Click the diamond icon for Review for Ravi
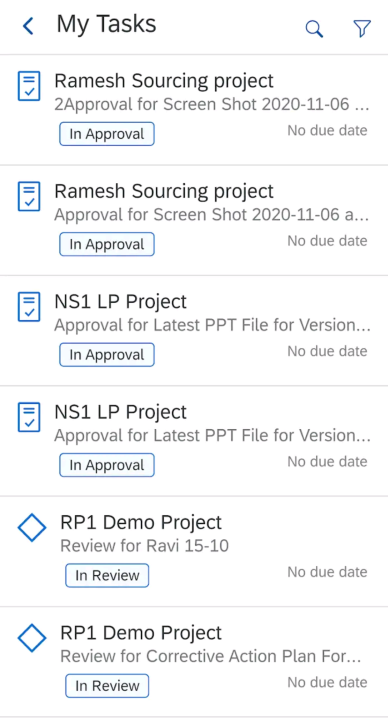Viewport: 388px width, 720px height. [x=32, y=528]
